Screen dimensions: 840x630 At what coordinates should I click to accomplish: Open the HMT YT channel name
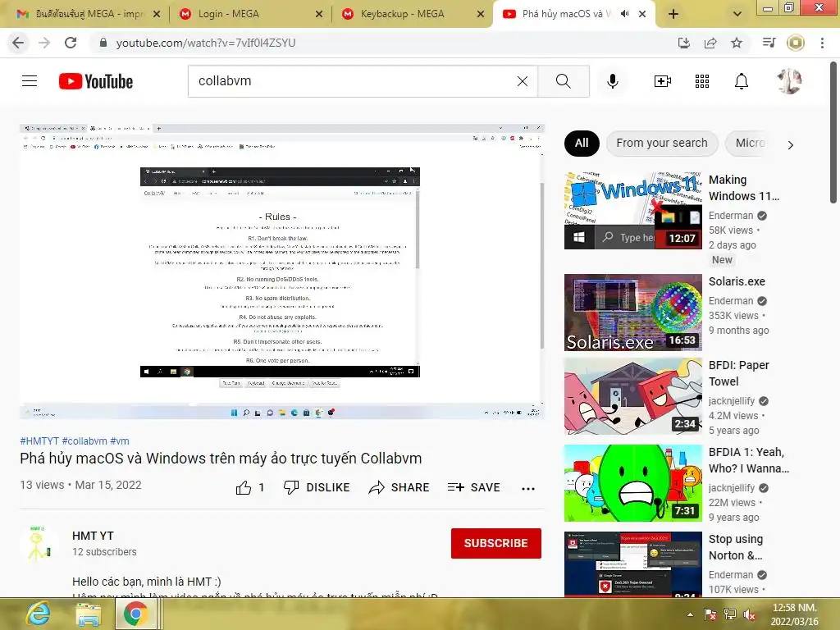tap(93, 536)
